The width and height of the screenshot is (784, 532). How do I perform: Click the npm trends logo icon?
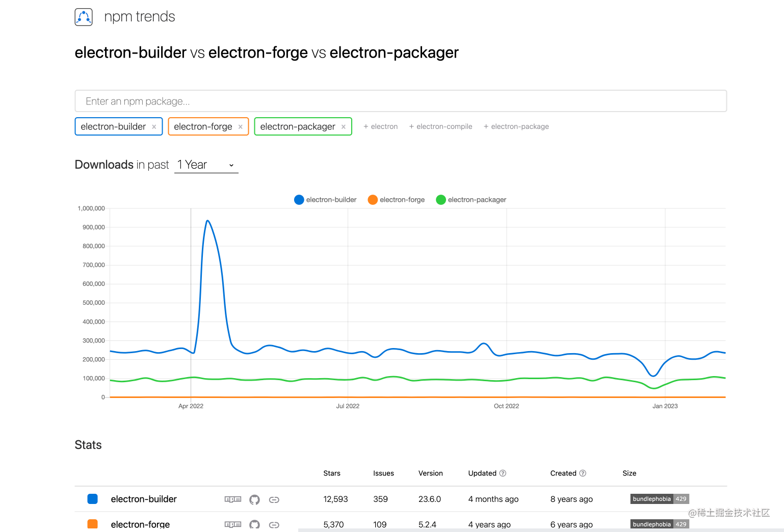(x=84, y=17)
